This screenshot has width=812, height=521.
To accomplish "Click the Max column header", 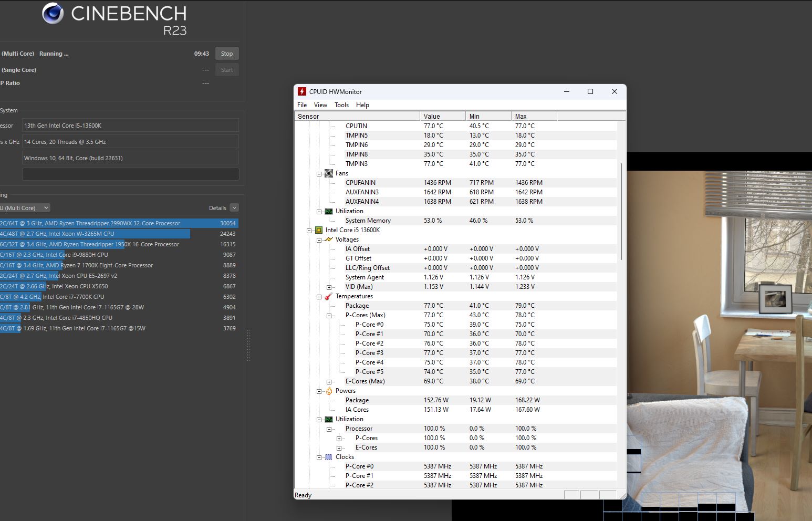I will click(x=534, y=116).
